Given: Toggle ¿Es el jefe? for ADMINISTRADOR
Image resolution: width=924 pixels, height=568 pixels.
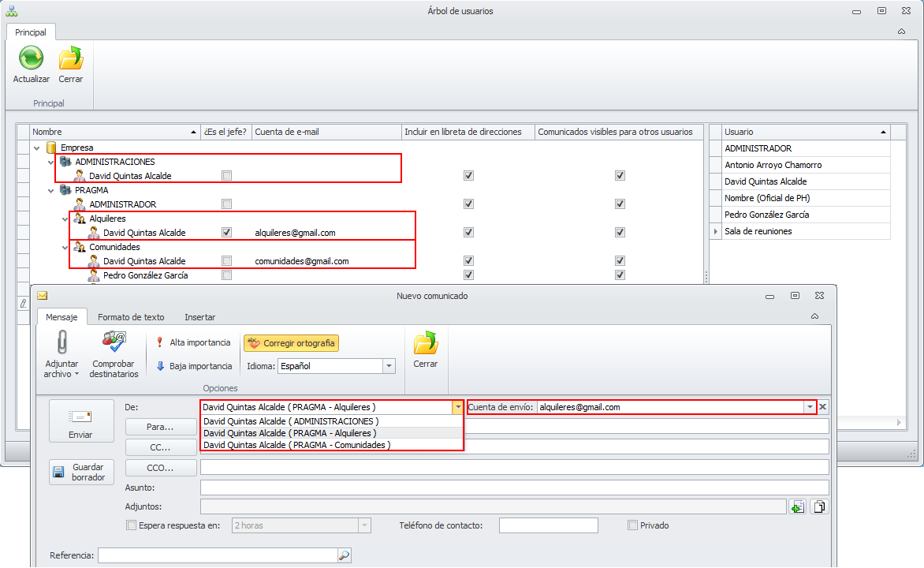Looking at the screenshot, I should [x=226, y=204].
